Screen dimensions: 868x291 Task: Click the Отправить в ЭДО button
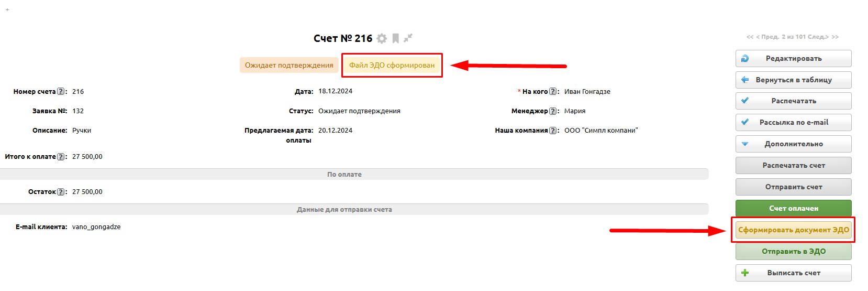click(x=793, y=252)
